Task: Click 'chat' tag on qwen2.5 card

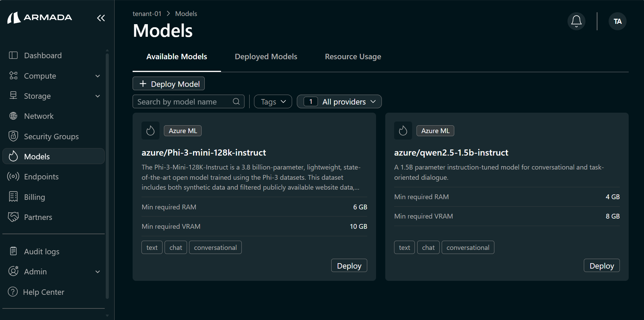Action: [428, 247]
